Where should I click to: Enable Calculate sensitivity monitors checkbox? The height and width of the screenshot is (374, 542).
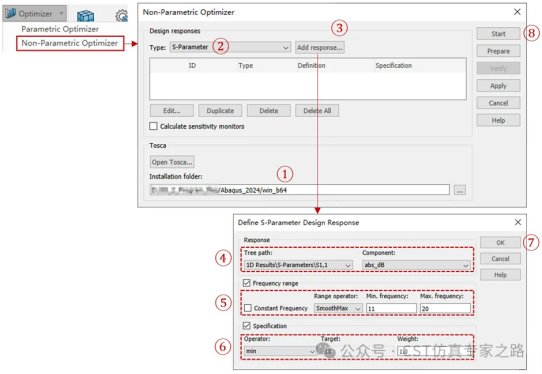153,126
